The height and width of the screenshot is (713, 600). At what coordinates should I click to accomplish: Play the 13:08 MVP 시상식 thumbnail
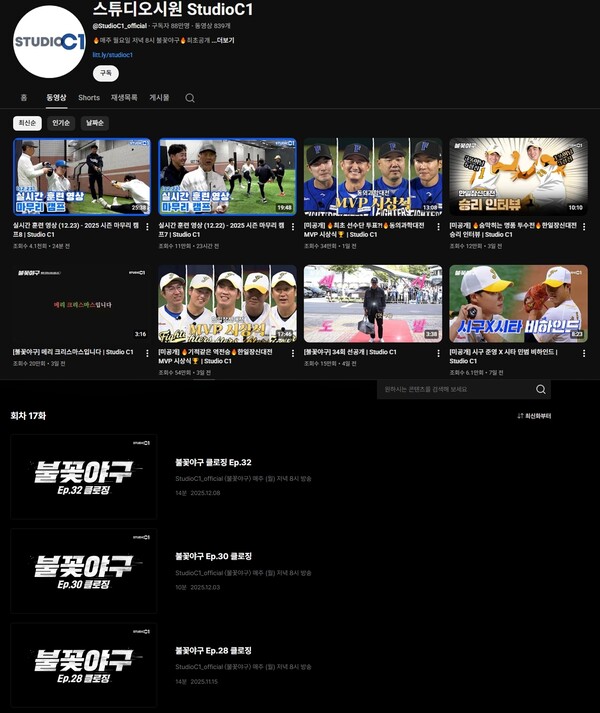click(373, 177)
